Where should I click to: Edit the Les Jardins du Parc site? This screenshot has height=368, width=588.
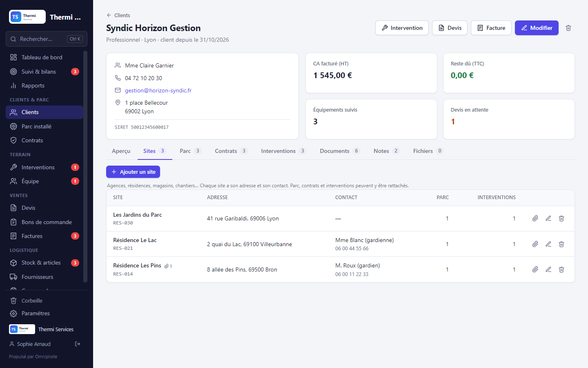(548, 218)
